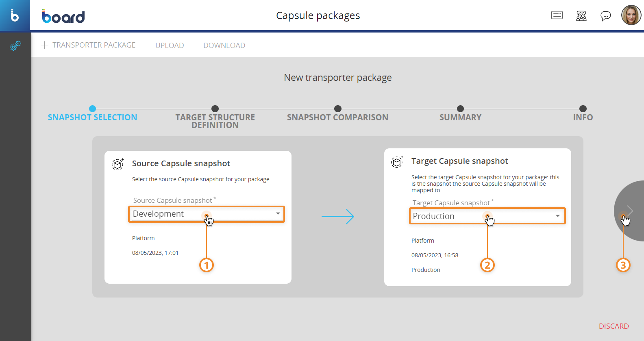Click the Board "b" logo icon
Image resolution: width=644 pixels, height=341 pixels.
click(15, 15)
